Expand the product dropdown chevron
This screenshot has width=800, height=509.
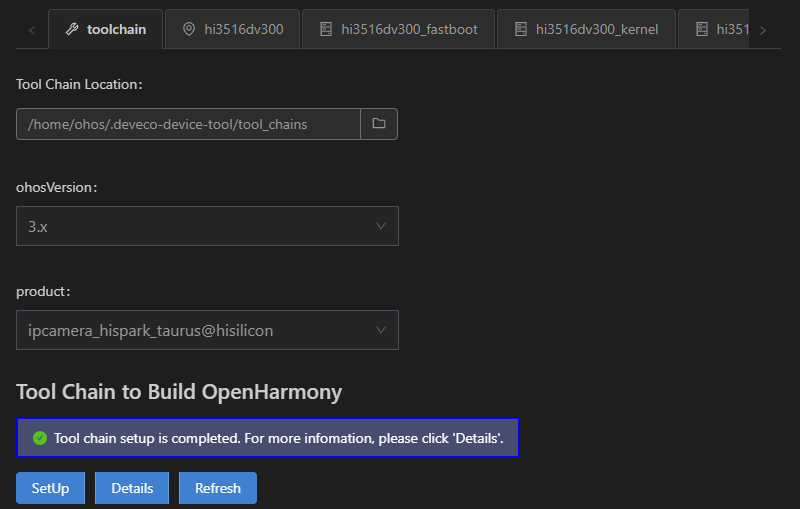click(381, 330)
